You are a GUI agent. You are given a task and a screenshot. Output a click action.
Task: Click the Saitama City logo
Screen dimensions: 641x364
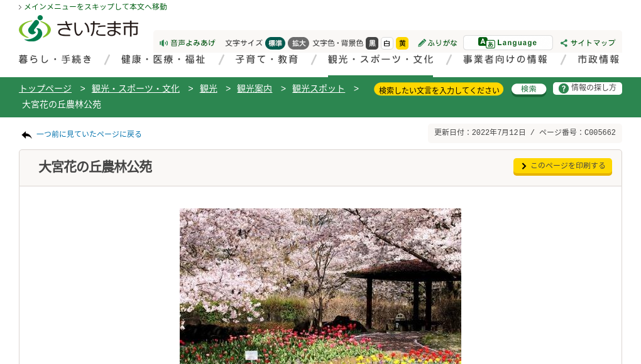click(x=78, y=28)
